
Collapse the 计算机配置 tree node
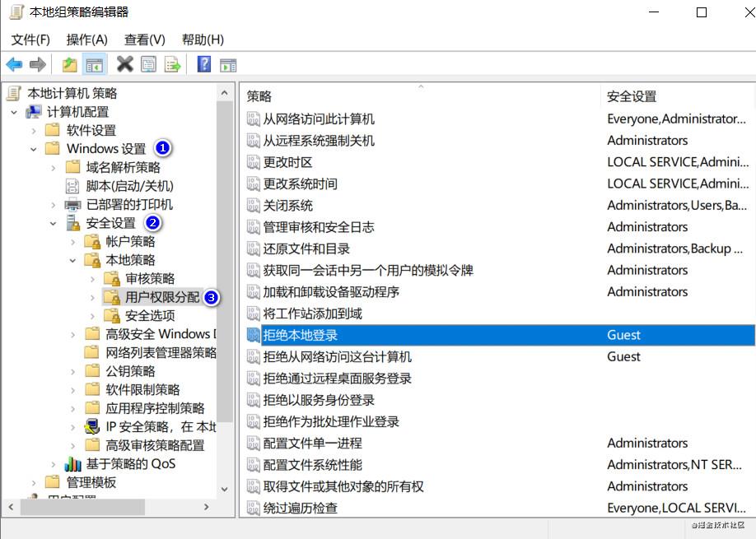[14, 112]
